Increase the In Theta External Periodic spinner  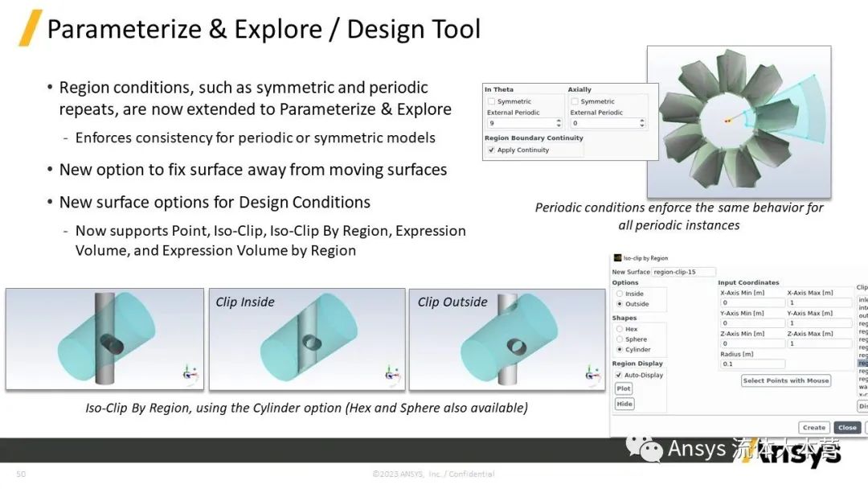point(559,121)
